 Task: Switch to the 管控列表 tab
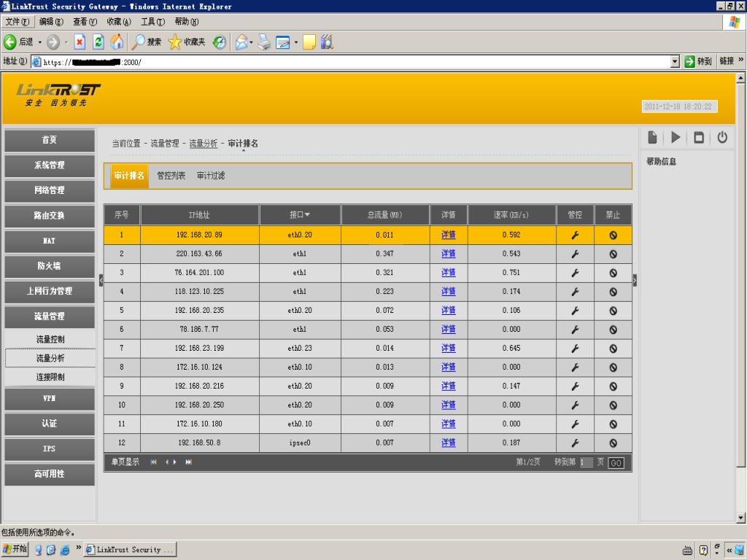171,176
